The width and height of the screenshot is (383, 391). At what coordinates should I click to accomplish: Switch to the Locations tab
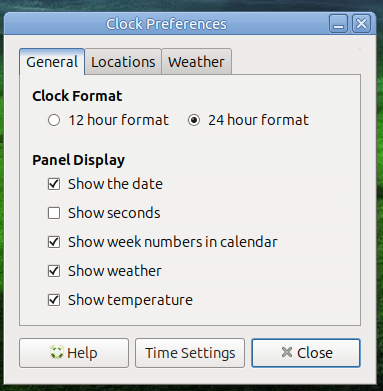pyautogui.click(x=123, y=62)
